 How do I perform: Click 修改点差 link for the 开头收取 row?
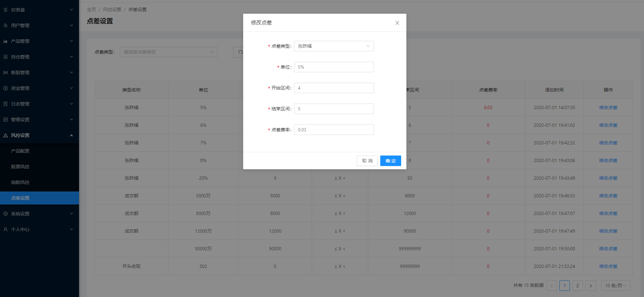tap(608, 266)
